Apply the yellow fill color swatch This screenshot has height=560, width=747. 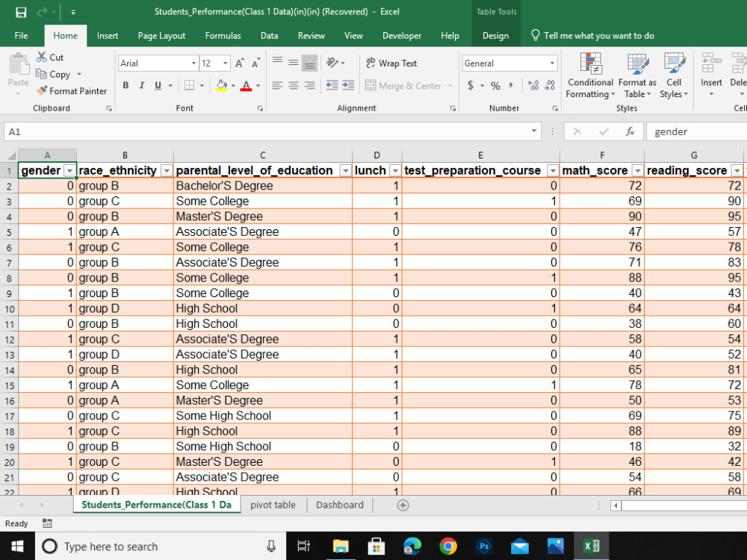(x=221, y=86)
